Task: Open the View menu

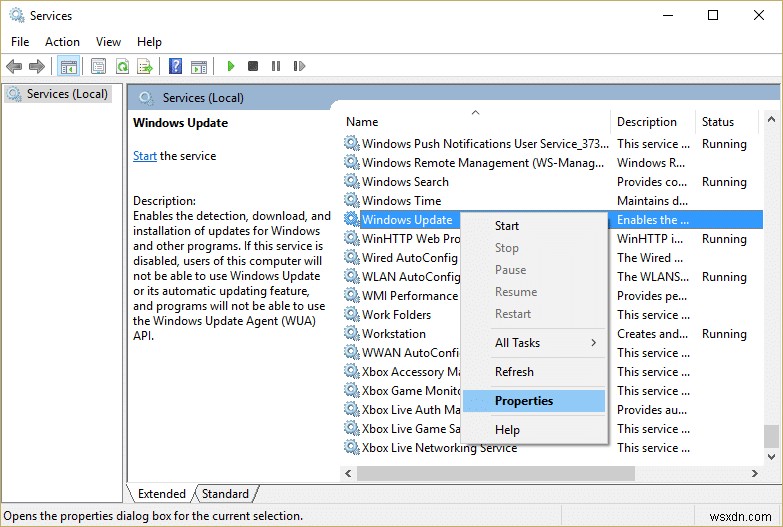Action: [108, 42]
